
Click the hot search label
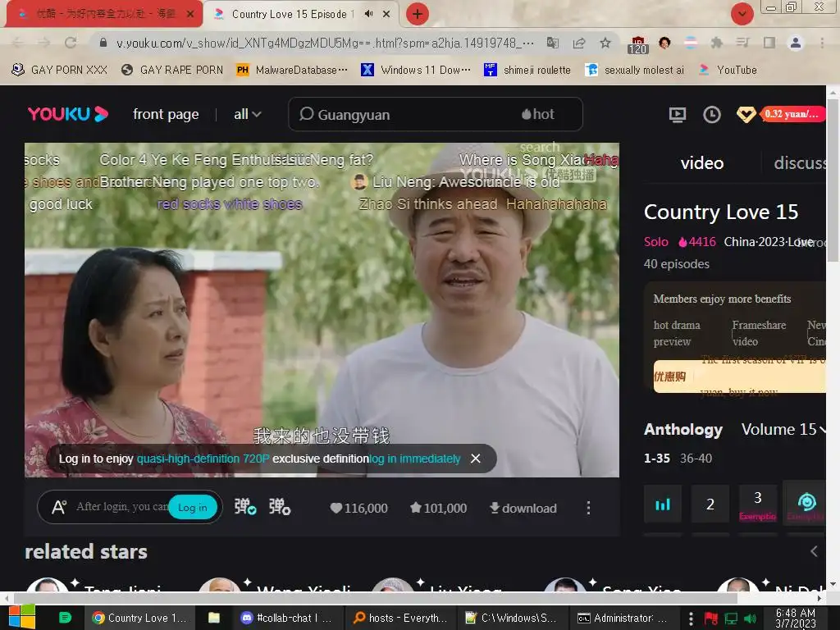538,114
